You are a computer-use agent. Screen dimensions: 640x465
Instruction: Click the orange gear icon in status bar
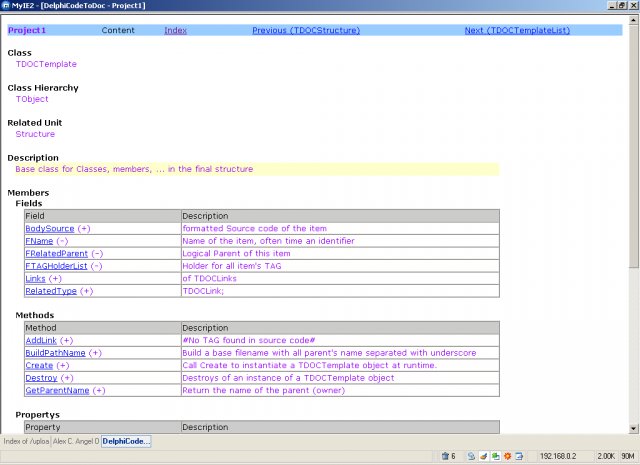[x=508, y=456]
